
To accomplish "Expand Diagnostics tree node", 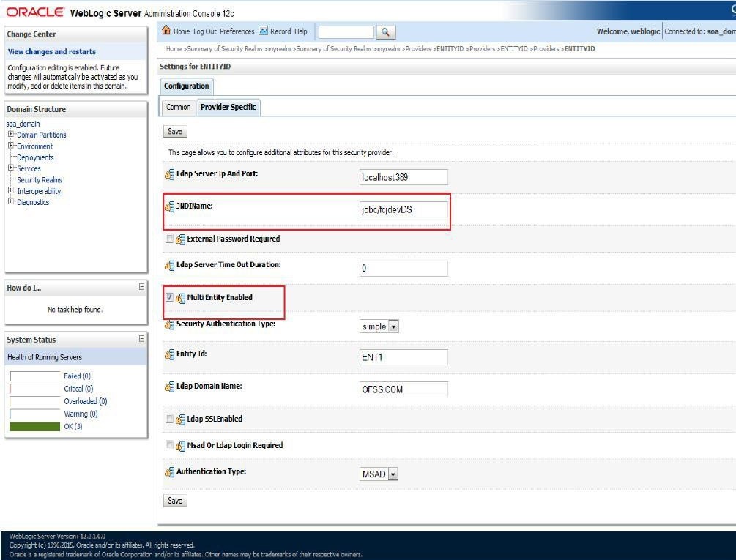I will tap(11, 201).
